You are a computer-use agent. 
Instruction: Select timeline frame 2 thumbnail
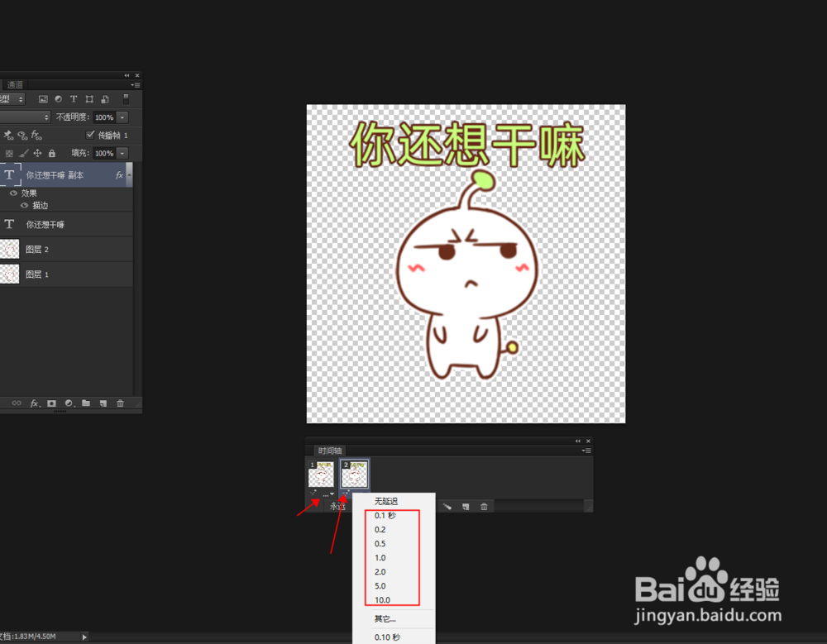tap(354, 475)
